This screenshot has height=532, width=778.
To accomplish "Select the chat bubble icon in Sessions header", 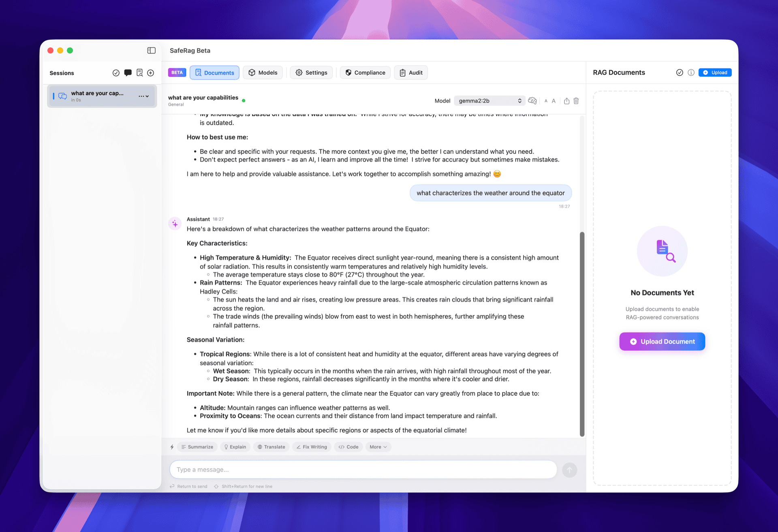I will click(x=128, y=73).
